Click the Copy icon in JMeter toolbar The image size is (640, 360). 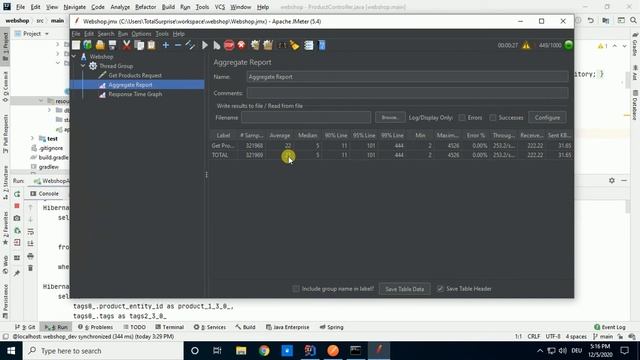139,45
